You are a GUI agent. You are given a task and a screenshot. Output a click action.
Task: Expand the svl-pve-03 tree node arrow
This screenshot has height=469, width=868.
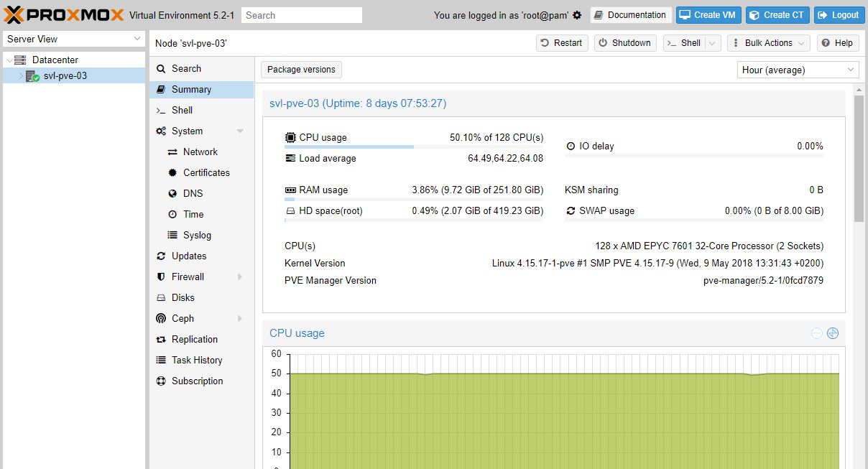tap(21, 75)
